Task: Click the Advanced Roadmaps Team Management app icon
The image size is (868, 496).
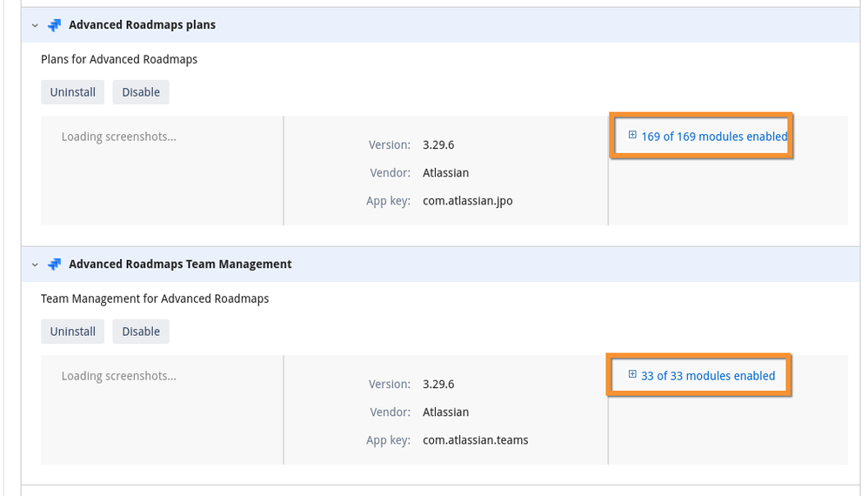Action: [x=55, y=265]
